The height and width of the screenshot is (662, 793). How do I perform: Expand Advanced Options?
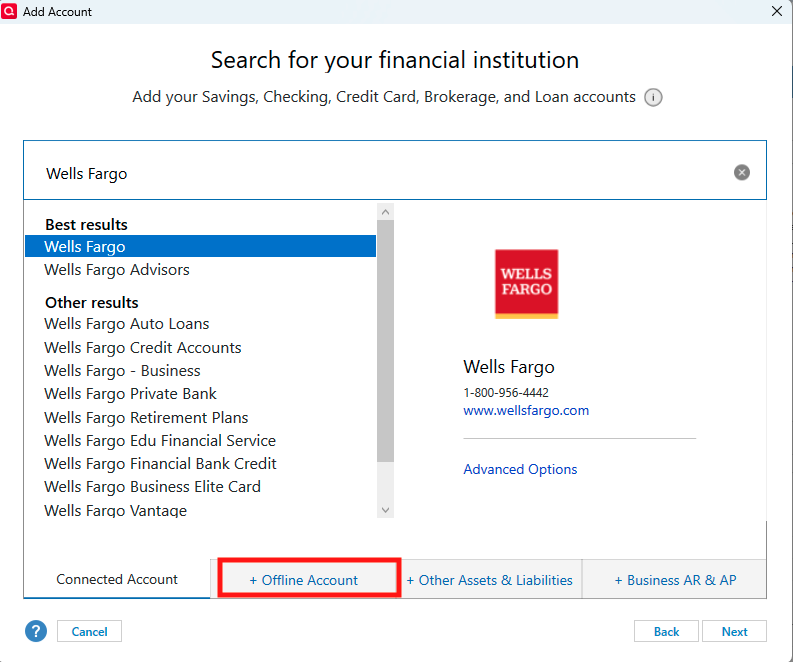pyautogui.click(x=520, y=469)
